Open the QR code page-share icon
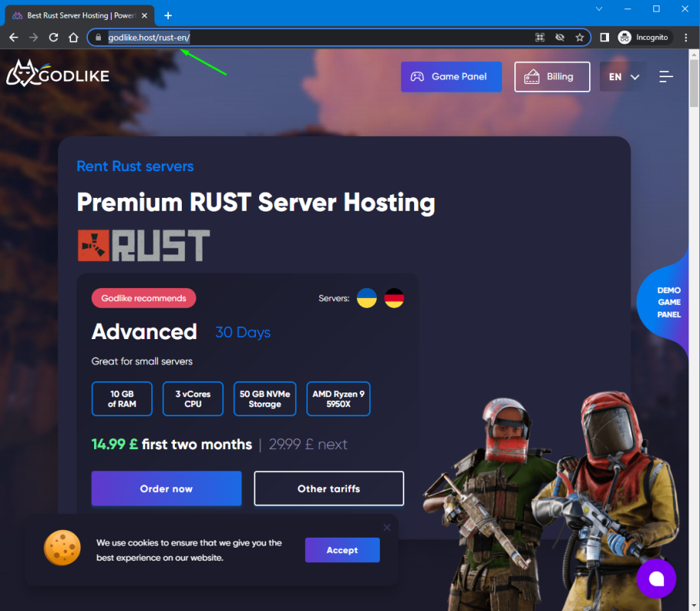This screenshot has width=700, height=611. 540,37
